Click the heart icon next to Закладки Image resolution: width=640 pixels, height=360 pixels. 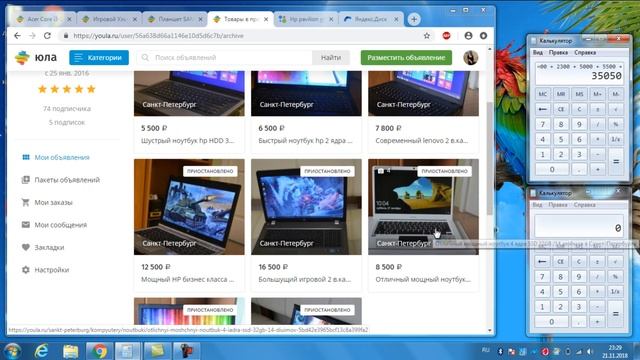(26, 247)
